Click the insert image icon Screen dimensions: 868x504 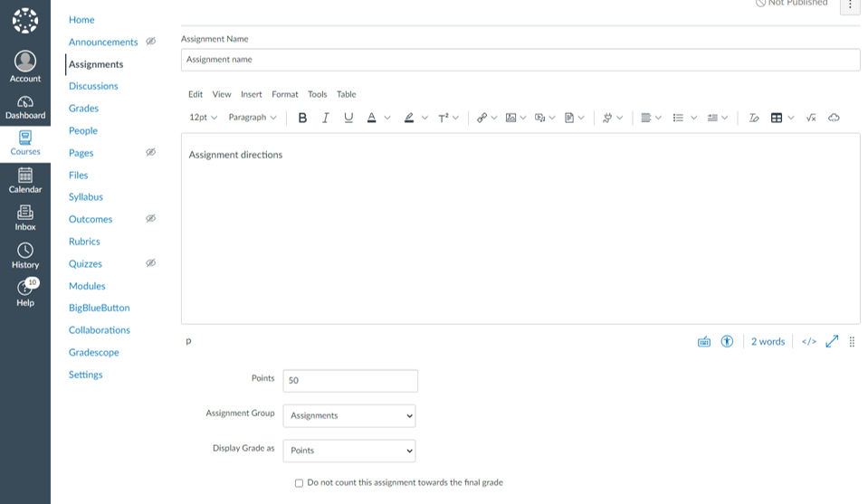[511, 118]
